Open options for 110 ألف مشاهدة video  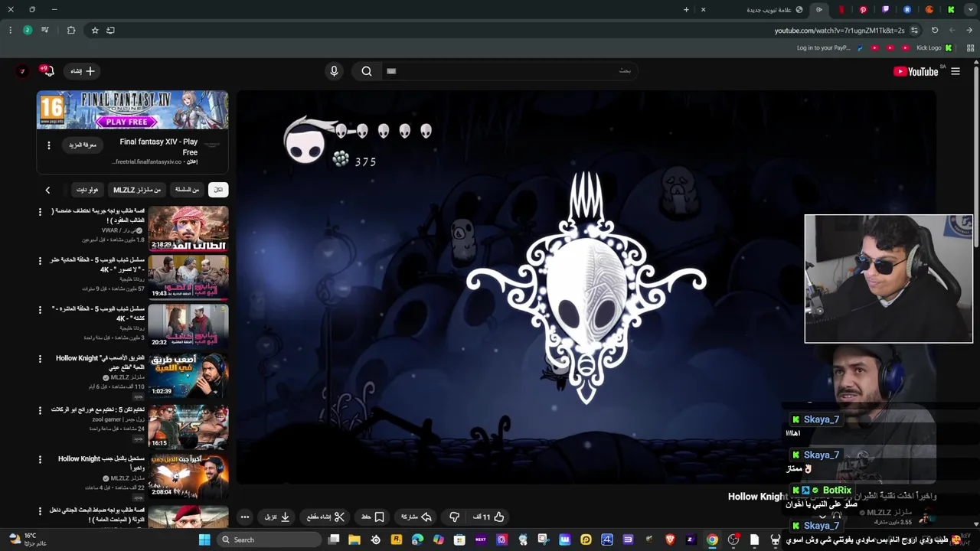pos(41,359)
